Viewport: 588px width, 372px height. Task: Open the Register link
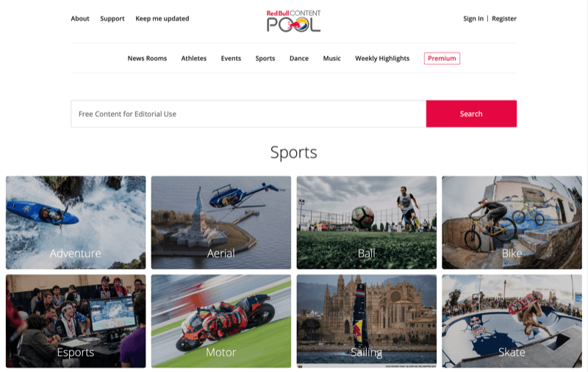[x=504, y=19]
